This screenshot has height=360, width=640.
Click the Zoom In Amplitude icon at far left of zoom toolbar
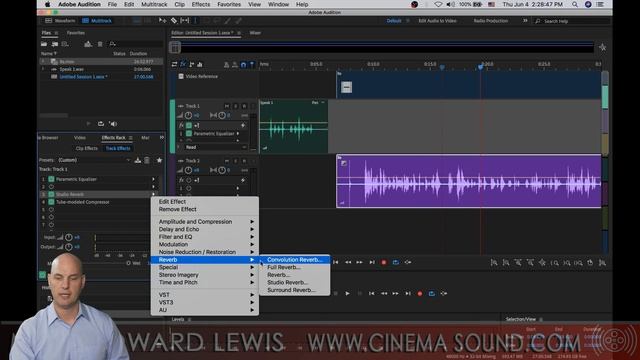(x=494, y=263)
